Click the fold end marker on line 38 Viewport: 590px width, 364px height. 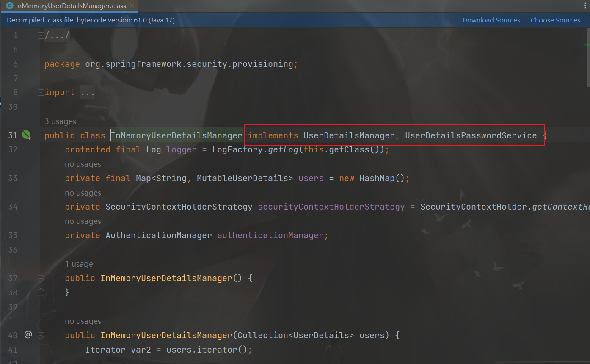[41, 292]
